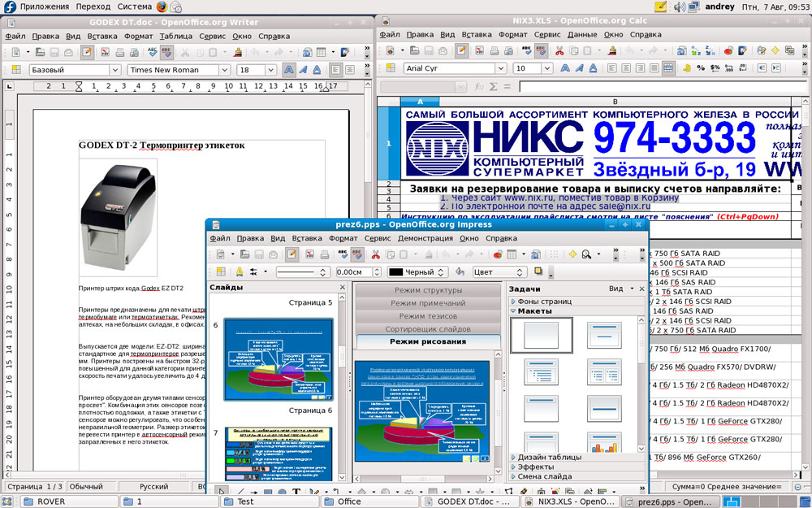Viewport: 812px width, 508px height.
Task: Open Формат menu in Calc window
Action: click(512, 35)
